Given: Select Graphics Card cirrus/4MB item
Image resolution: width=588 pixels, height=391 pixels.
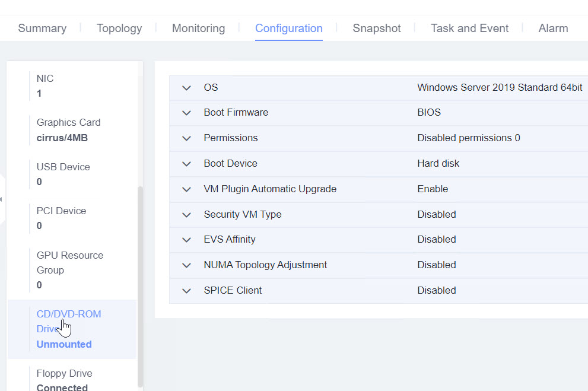Looking at the screenshot, I should pos(72,130).
